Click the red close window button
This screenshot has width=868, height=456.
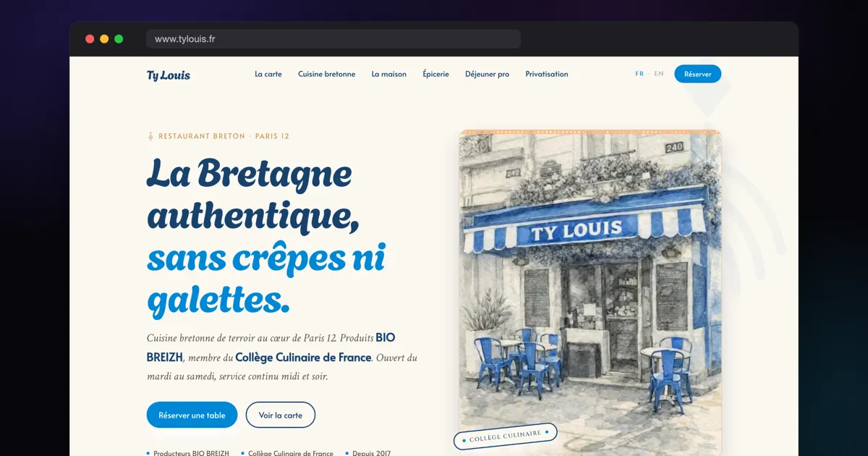(x=90, y=39)
